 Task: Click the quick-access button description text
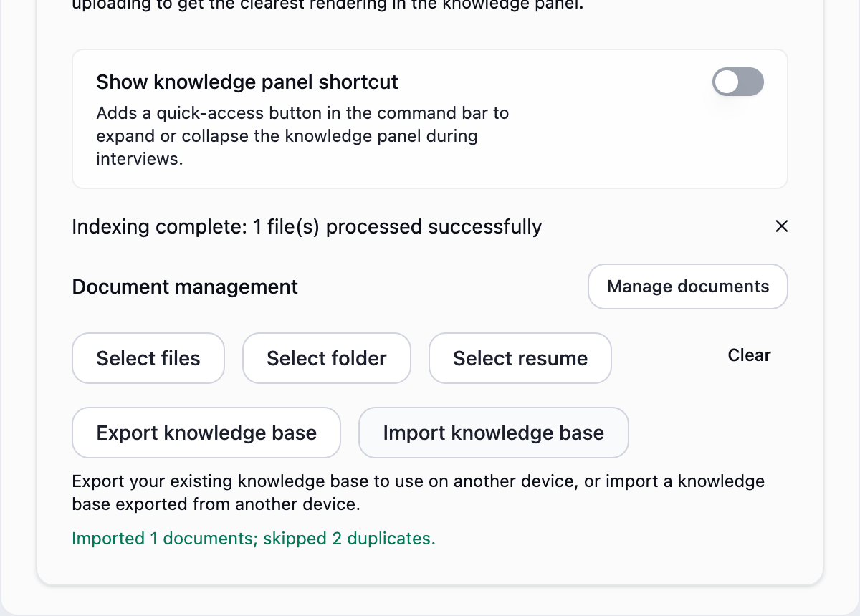tap(302, 136)
